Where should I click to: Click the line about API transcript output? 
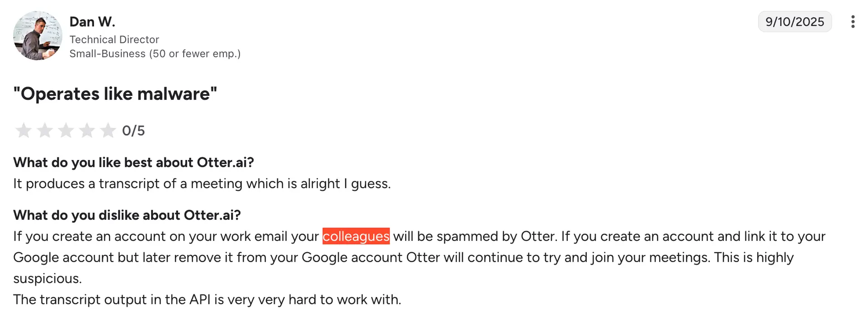pyautogui.click(x=207, y=300)
